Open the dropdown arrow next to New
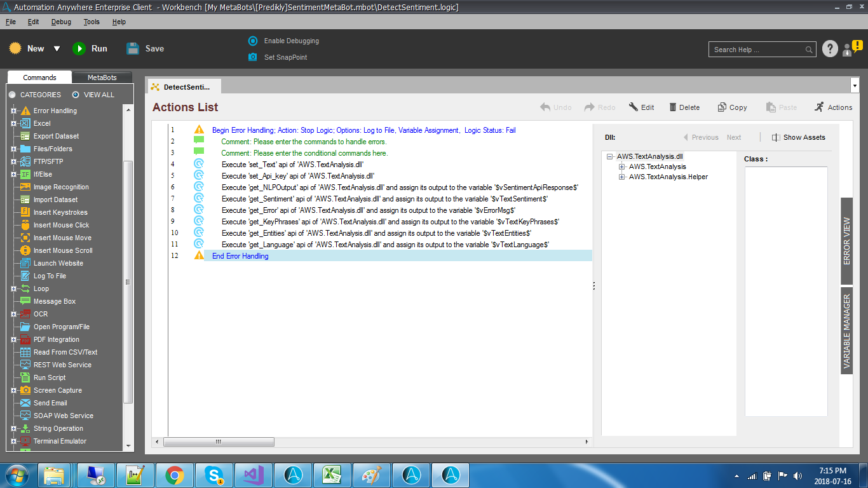Viewport: 868px width, 488px height. click(57, 49)
